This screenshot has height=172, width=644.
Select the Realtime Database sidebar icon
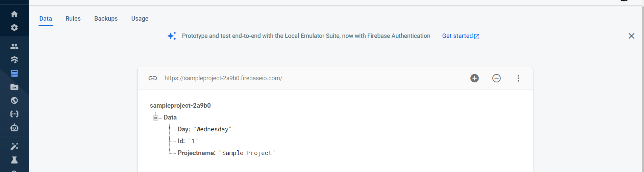point(14,73)
